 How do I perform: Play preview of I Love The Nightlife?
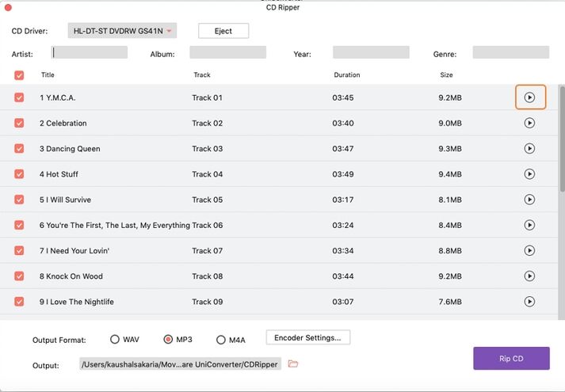(529, 302)
